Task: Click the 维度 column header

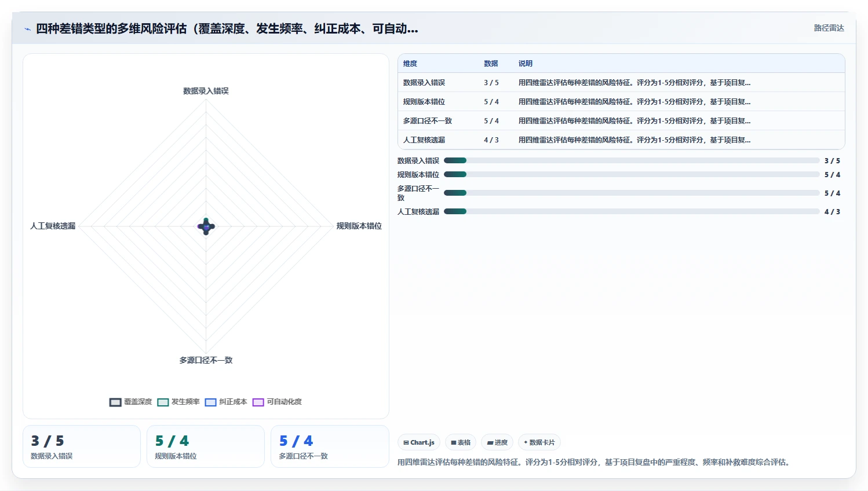Action: [x=410, y=64]
